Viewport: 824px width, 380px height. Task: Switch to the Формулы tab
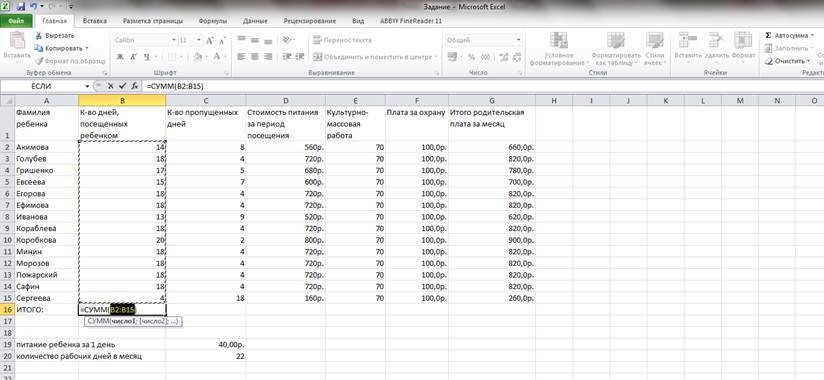click(213, 22)
